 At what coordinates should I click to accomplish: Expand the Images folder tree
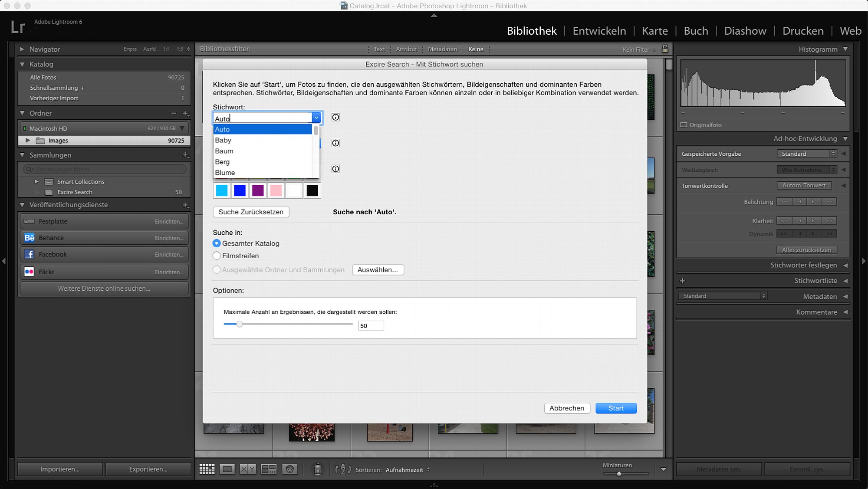click(28, 140)
